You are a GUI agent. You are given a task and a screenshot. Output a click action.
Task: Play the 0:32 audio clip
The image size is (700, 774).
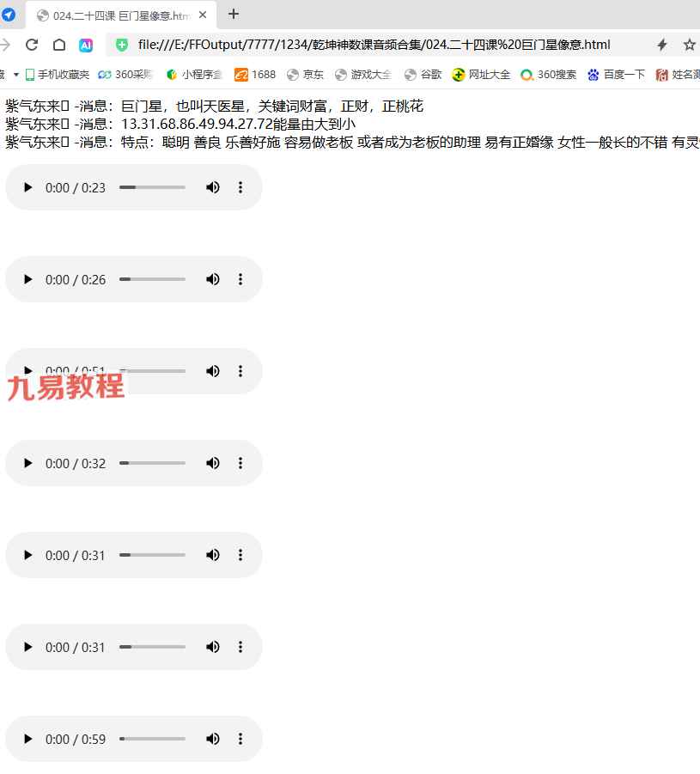tap(27, 463)
